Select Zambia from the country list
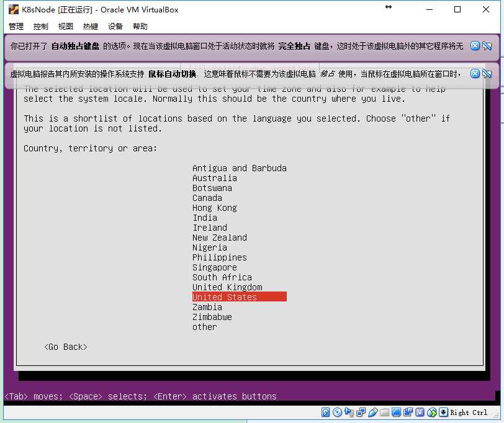504x423 pixels. point(207,308)
